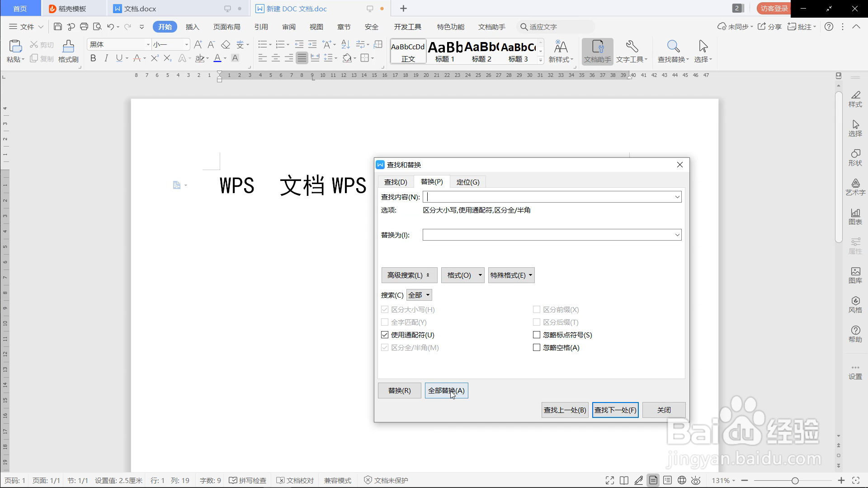
Task: Increase font size
Action: click(x=198, y=44)
